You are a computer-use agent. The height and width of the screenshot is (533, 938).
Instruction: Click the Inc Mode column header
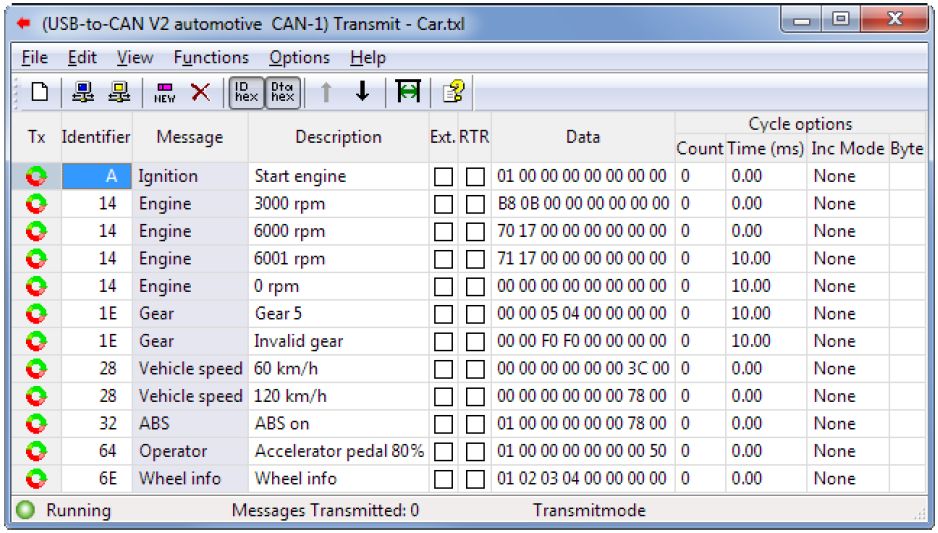point(848,148)
